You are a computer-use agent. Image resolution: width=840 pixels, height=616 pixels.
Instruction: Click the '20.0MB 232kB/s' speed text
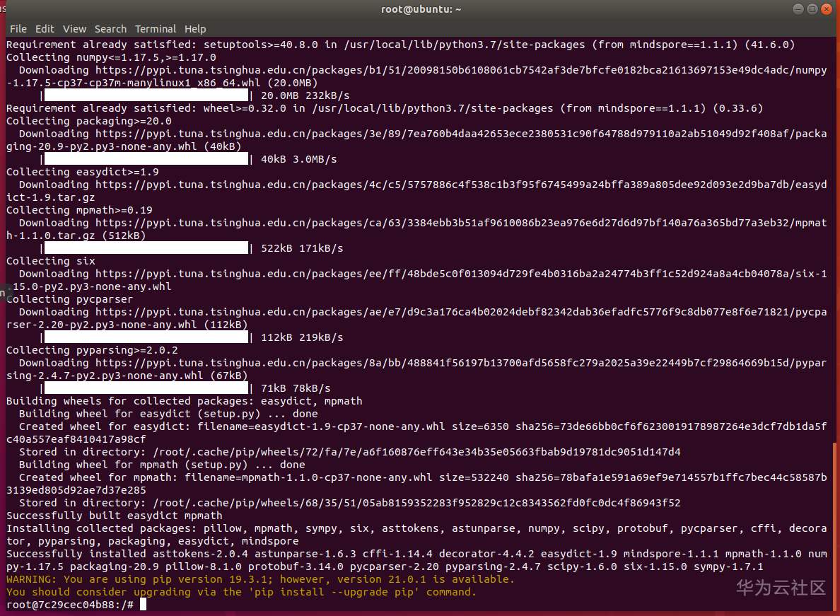pos(305,95)
